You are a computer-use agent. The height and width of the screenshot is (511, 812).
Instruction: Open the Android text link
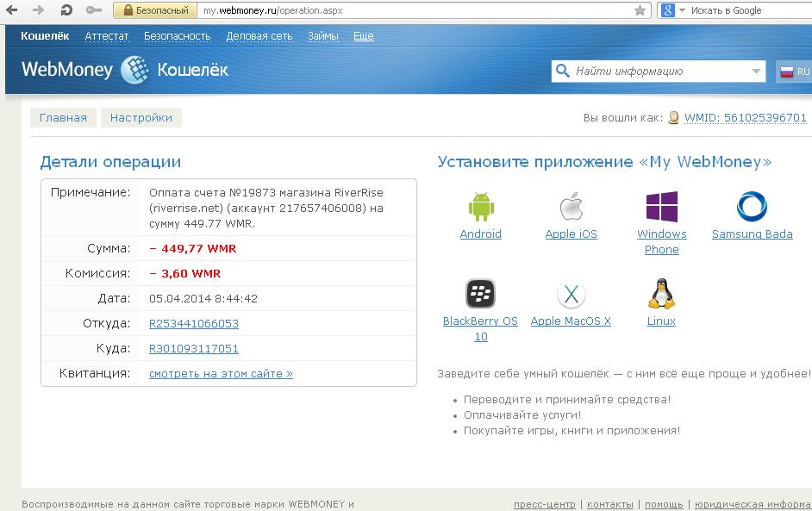(481, 234)
